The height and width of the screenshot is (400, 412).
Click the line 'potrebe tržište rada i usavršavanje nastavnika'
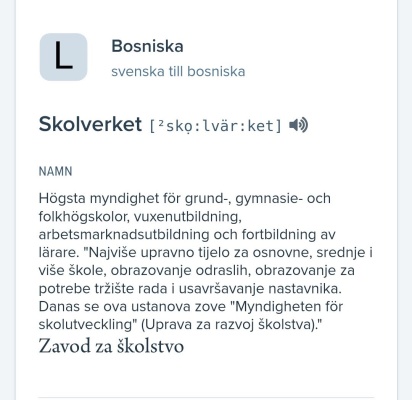[x=190, y=289]
